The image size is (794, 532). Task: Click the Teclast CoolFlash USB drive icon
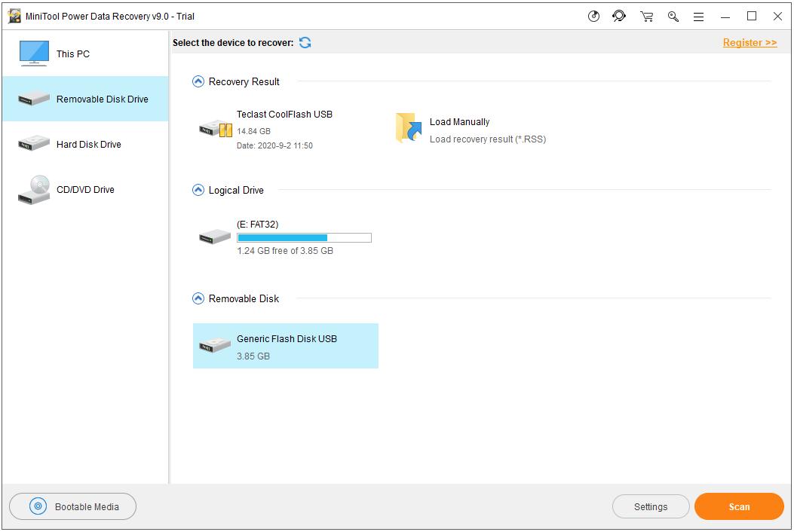(216, 129)
